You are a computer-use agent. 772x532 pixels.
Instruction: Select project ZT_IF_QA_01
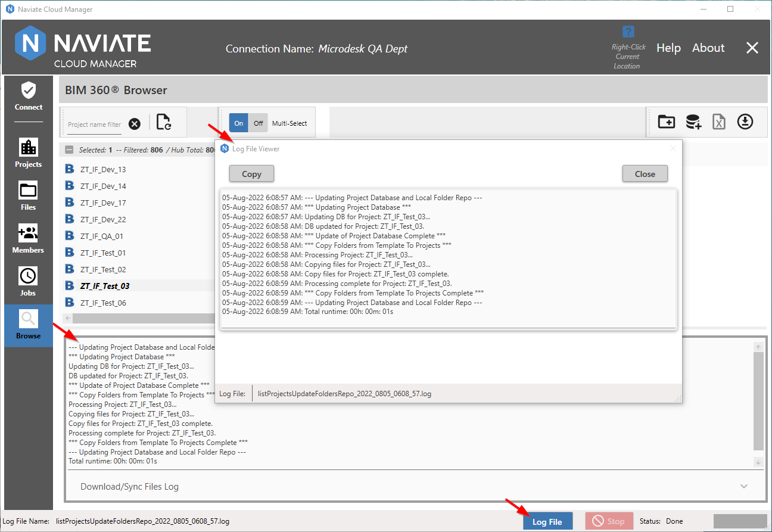tap(102, 236)
